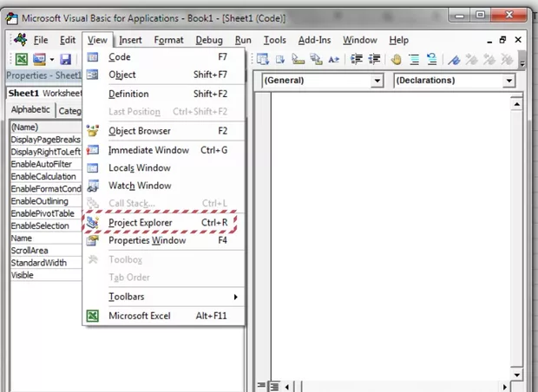
Task: Select the EnableOutlining property row
Action: coord(46,201)
